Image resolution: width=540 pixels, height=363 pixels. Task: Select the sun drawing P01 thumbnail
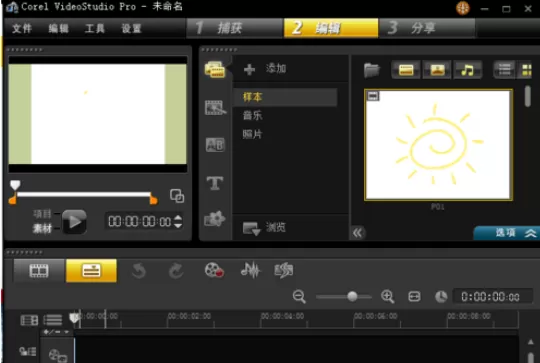click(x=438, y=145)
